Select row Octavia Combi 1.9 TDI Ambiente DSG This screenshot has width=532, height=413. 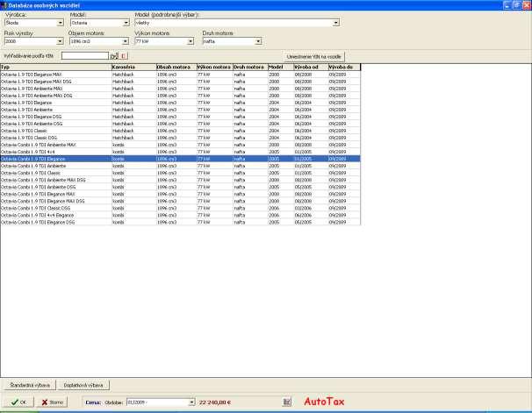click(x=180, y=187)
